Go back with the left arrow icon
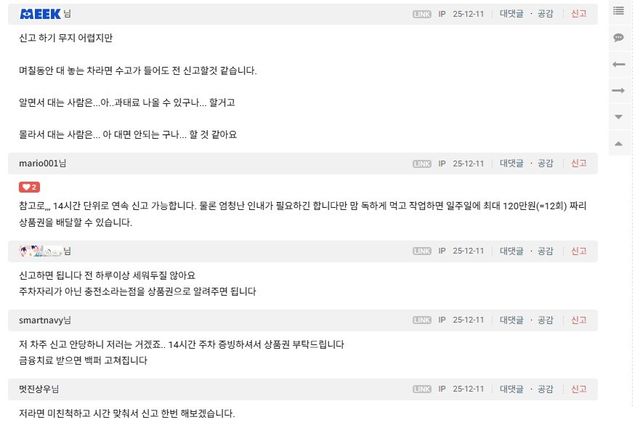The height and width of the screenshot is (428, 640). point(618,64)
